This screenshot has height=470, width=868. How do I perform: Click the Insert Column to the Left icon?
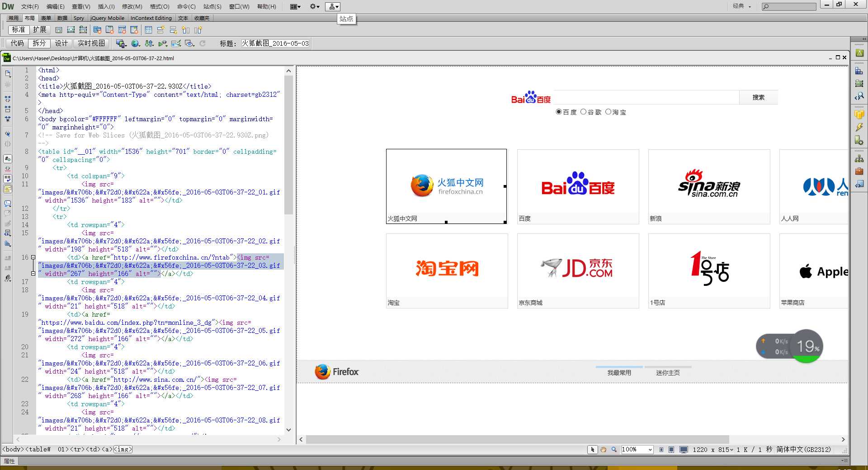[x=186, y=30]
